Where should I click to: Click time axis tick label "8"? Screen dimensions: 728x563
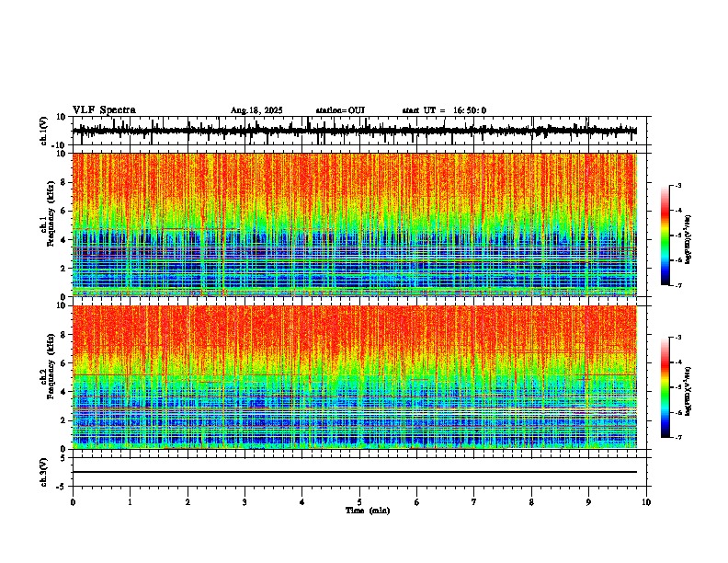pos(531,502)
